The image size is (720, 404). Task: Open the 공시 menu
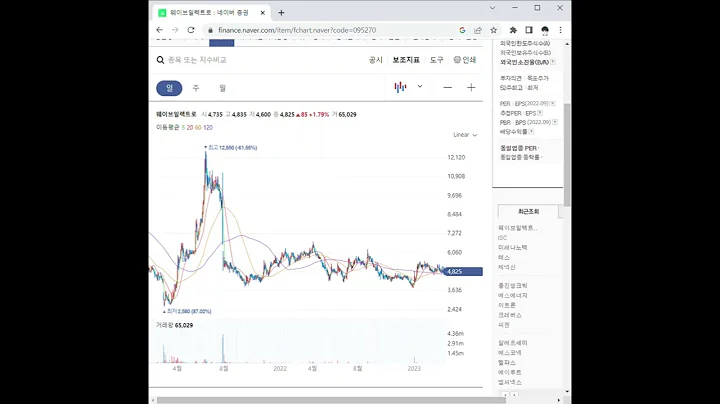pos(376,60)
